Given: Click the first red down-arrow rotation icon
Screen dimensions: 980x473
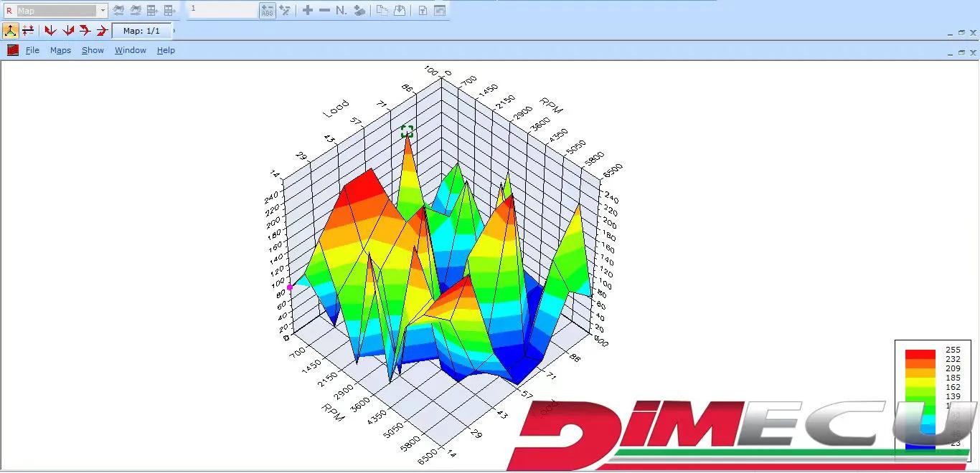Looking at the screenshot, I should [50, 30].
